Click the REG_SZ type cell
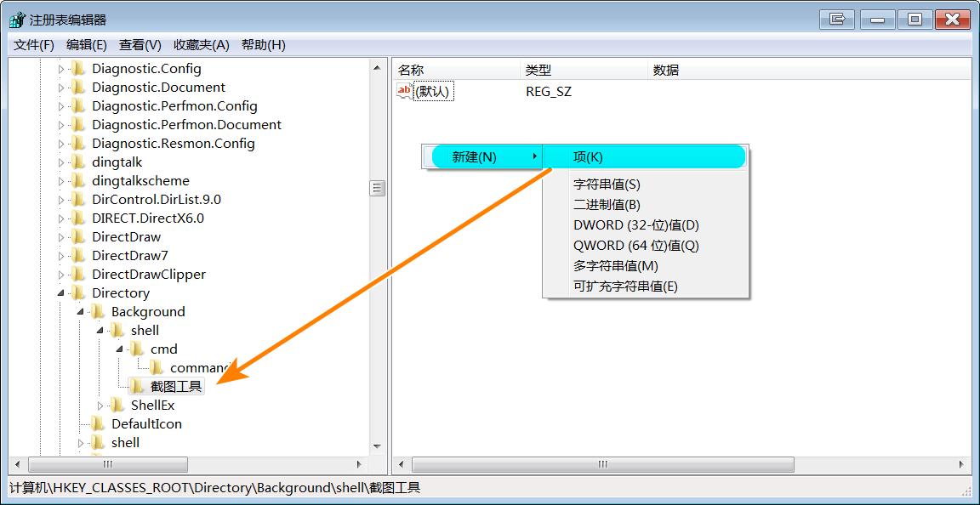This screenshot has height=505, width=980. (x=549, y=92)
